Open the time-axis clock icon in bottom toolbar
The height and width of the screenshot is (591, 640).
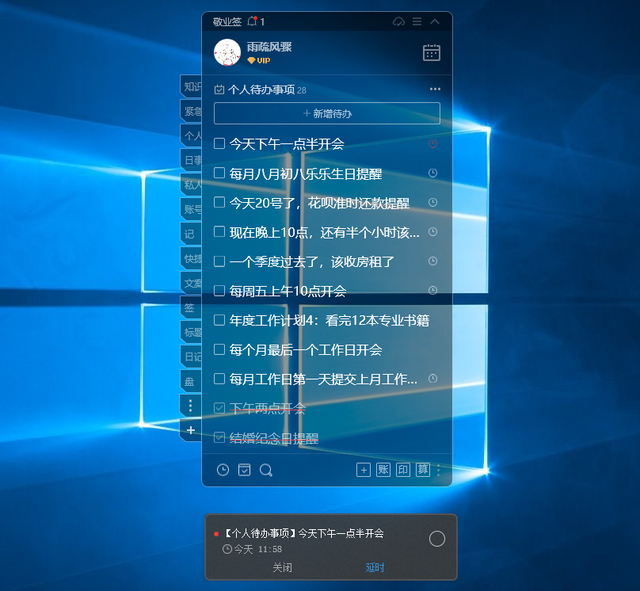(x=223, y=470)
